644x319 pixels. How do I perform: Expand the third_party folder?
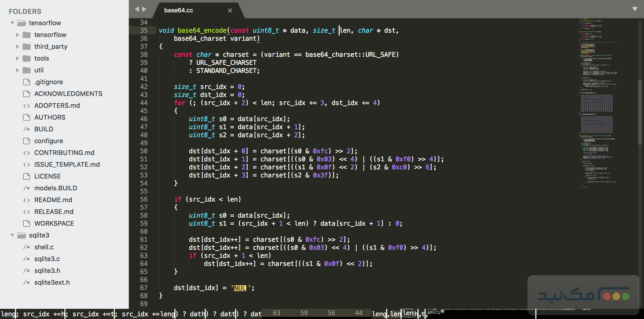[18, 46]
